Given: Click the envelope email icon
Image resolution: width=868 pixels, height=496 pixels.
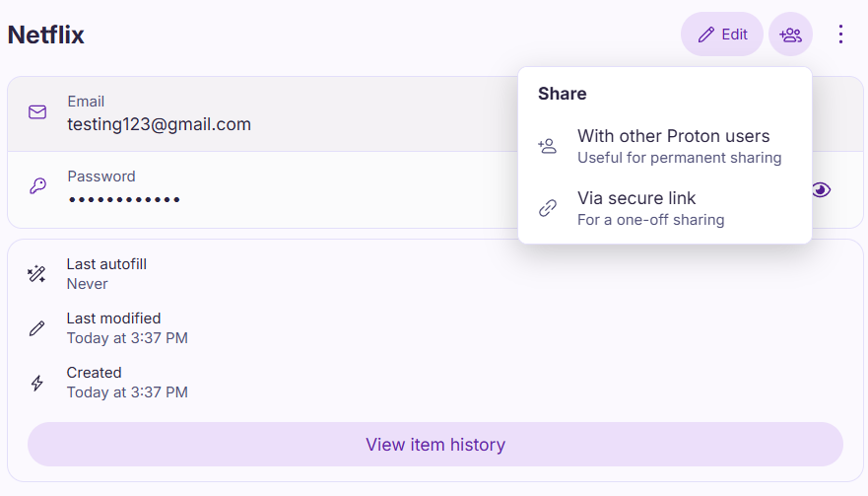Looking at the screenshot, I should tap(37, 112).
